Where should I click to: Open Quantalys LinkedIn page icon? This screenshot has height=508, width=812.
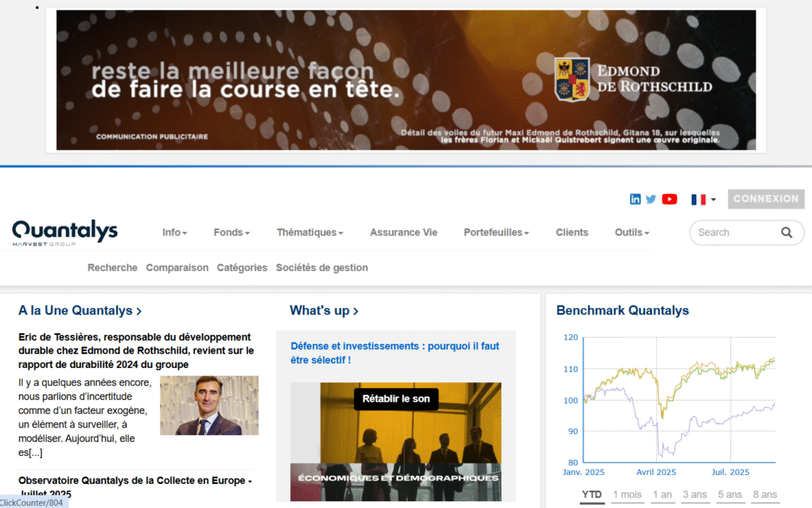pyautogui.click(x=635, y=199)
